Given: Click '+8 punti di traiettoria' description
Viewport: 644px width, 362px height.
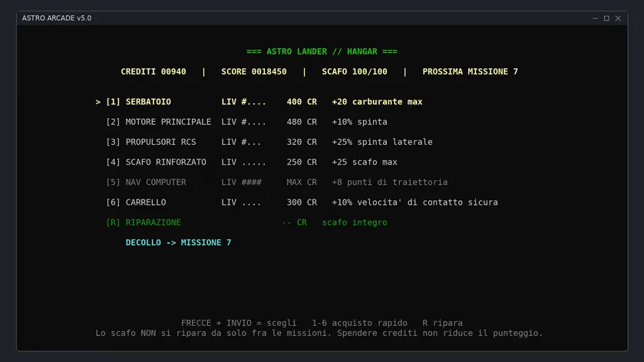Looking at the screenshot, I should (390, 183).
